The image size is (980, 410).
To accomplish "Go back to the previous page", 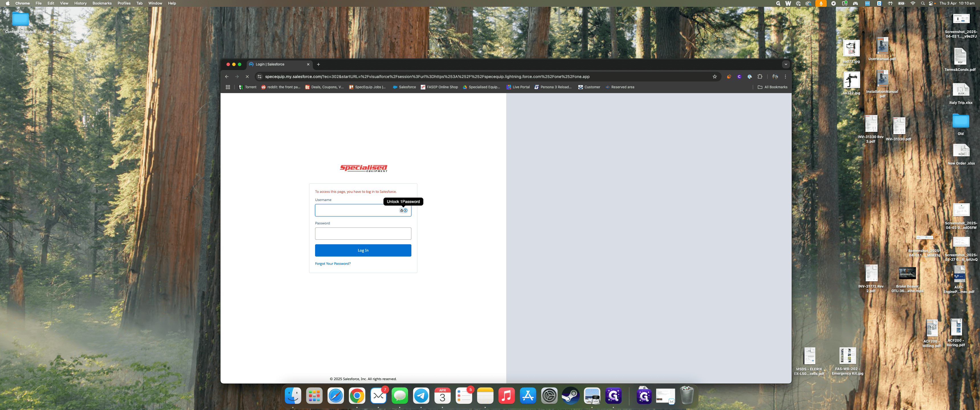I will 227,76.
